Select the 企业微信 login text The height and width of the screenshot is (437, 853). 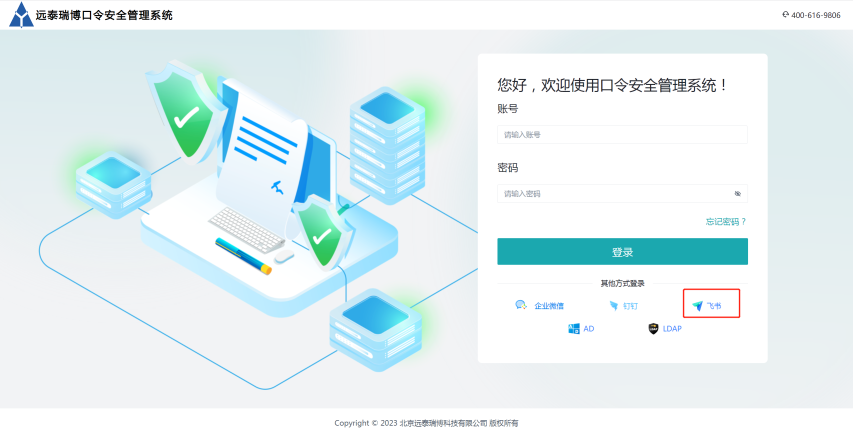click(549, 306)
